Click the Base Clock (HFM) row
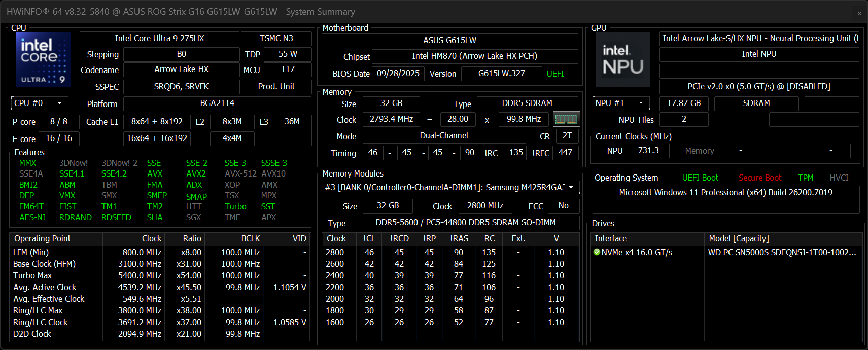Image resolution: width=868 pixels, height=350 pixels. pyautogui.click(x=160, y=264)
